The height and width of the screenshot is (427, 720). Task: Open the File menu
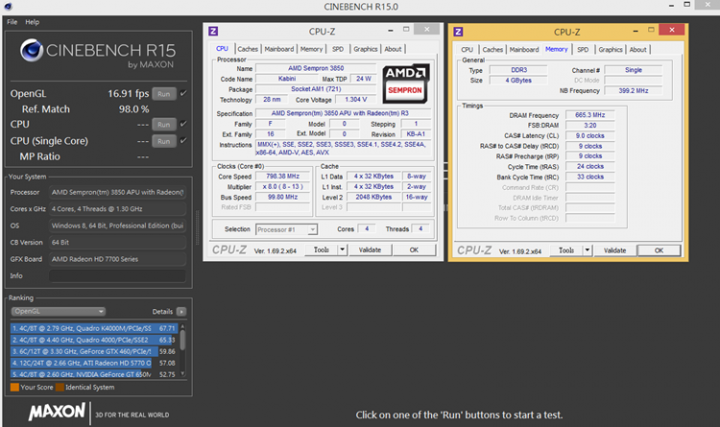tap(12, 22)
